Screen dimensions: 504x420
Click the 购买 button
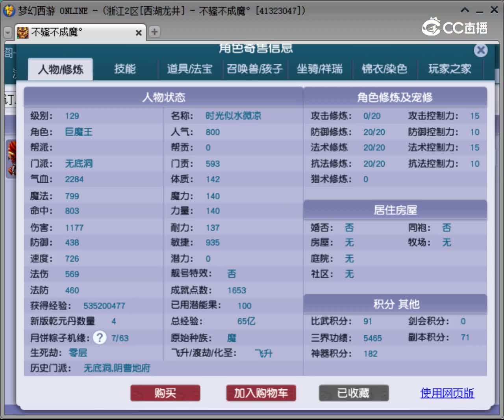pos(165,393)
